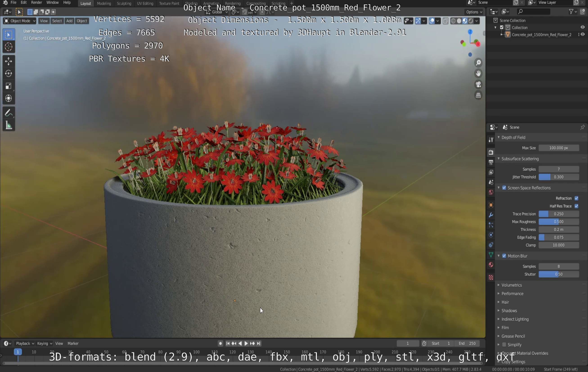Open the viewport Options dropdown
The image size is (588, 372).
474,12
